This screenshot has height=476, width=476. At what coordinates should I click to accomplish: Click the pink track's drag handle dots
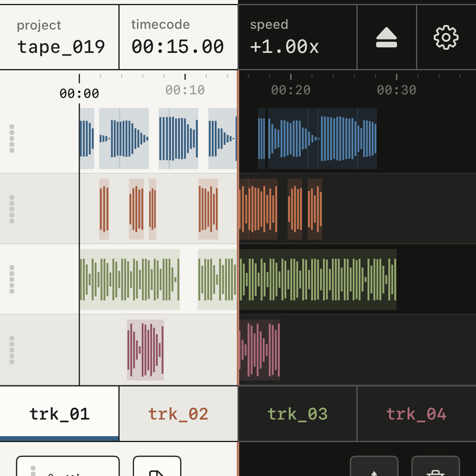click(x=12, y=350)
